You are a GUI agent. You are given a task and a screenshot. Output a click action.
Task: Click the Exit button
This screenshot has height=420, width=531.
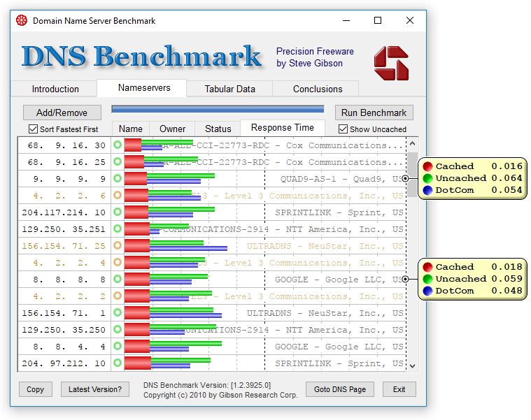point(399,389)
